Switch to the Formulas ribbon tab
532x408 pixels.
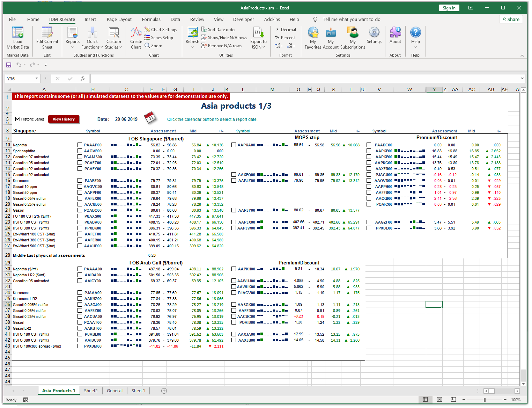151,20
